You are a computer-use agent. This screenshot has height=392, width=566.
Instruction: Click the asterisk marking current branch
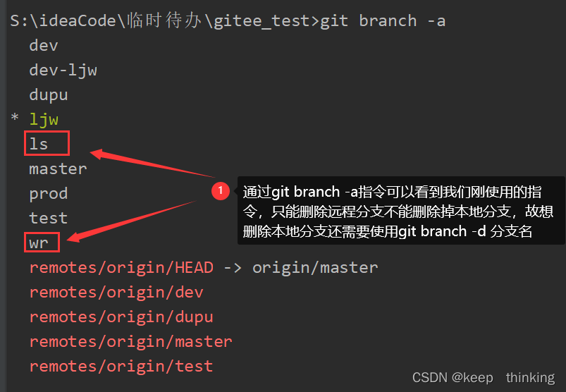15,118
